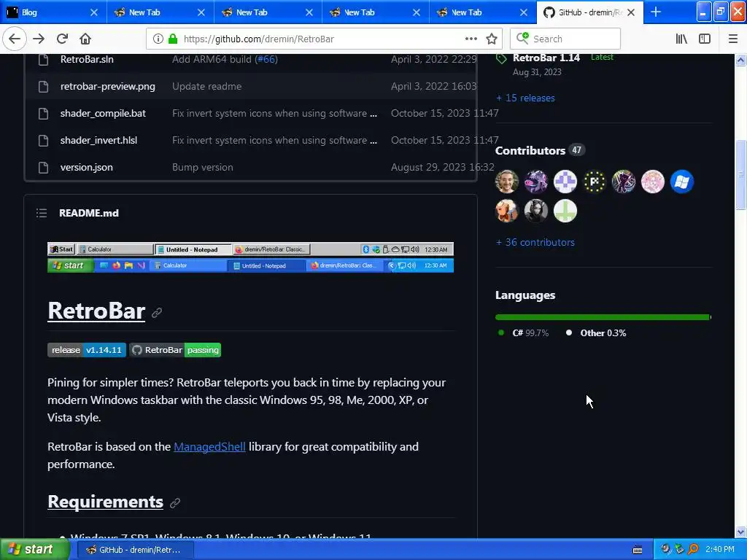This screenshot has height=560, width=747.
Task: Show site information icon in address bar
Action: pos(158,39)
